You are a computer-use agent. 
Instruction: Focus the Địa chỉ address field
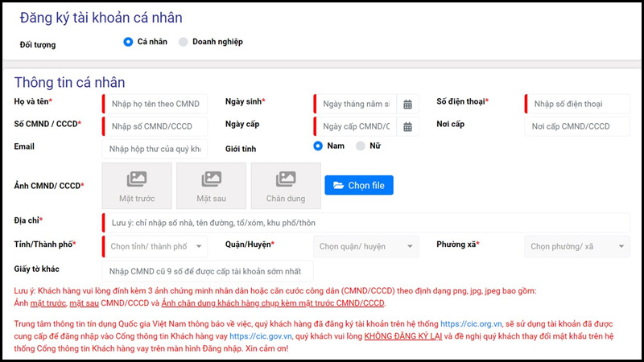(x=366, y=223)
